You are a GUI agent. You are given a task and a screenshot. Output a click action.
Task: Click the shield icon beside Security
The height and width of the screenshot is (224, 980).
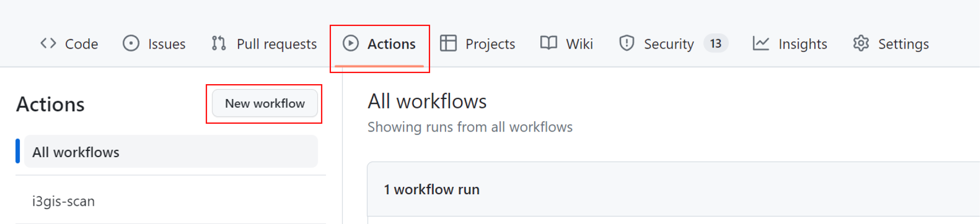[x=627, y=43]
